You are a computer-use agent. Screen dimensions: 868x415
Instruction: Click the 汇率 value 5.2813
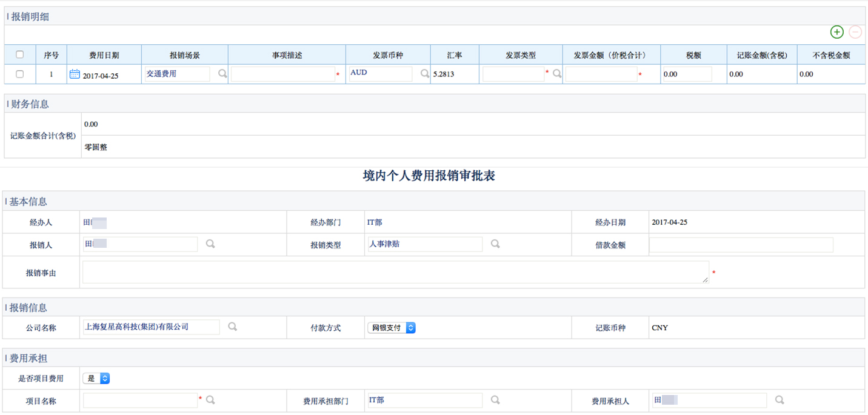tap(444, 75)
